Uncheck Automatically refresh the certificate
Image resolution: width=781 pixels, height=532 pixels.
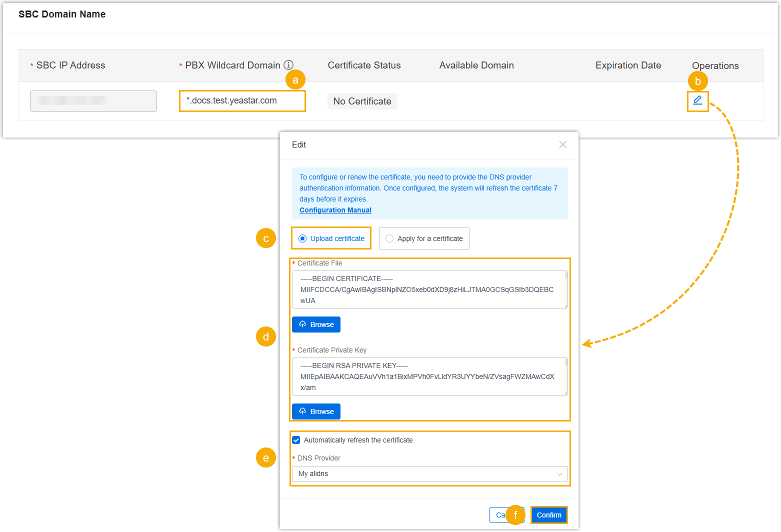296,440
